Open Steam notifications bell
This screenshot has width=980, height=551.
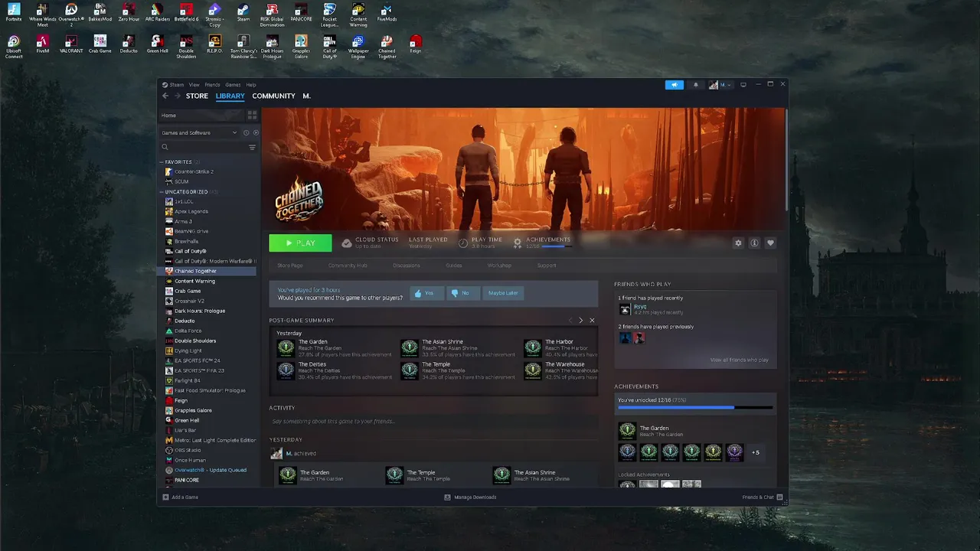point(695,85)
